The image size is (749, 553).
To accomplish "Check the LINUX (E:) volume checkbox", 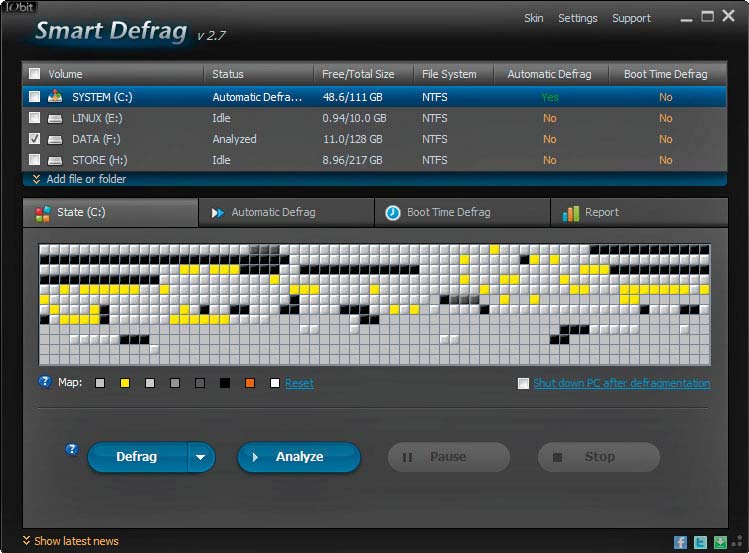I will pyautogui.click(x=34, y=117).
